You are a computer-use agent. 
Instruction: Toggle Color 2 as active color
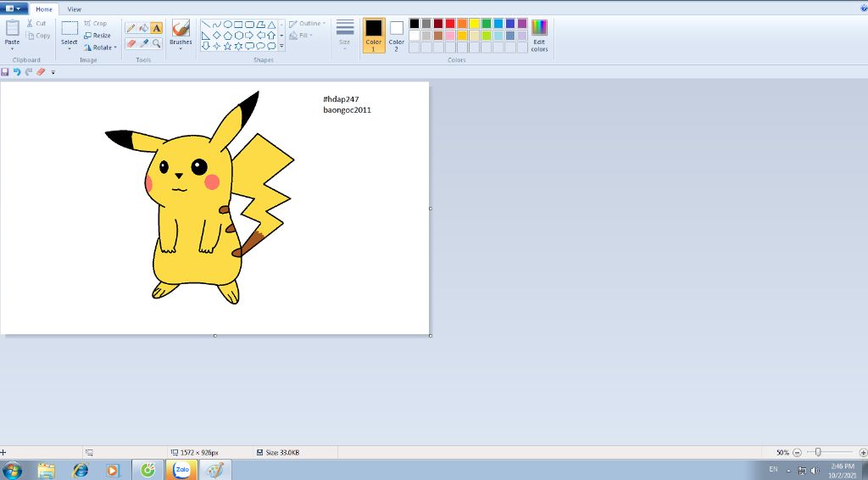[397, 35]
